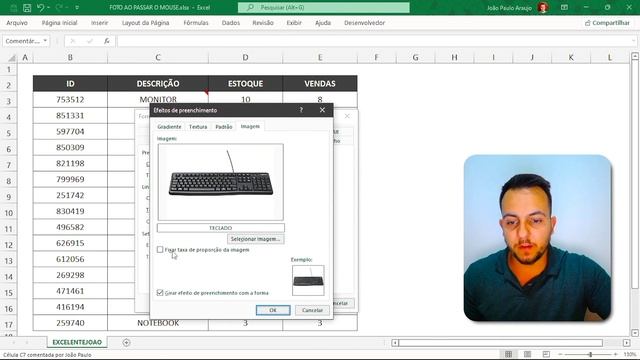Screen dimensions: 640x360
Task: Select cell with ID 851331
Action: click(x=70, y=116)
